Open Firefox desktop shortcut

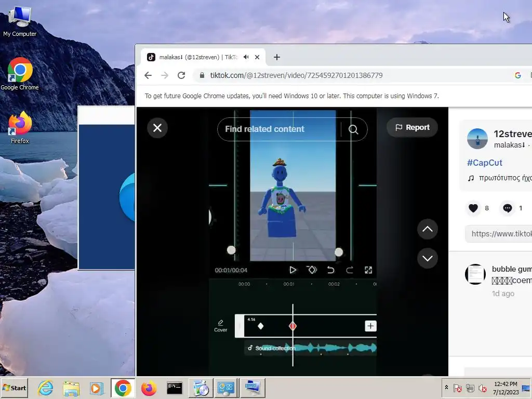pyautogui.click(x=20, y=127)
